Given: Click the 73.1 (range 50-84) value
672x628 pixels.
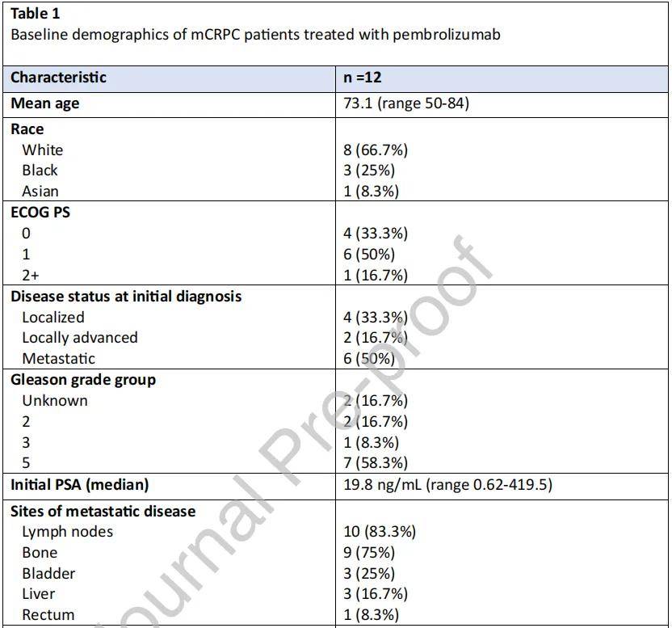Looking at the screenshot, I should point(405,103).
